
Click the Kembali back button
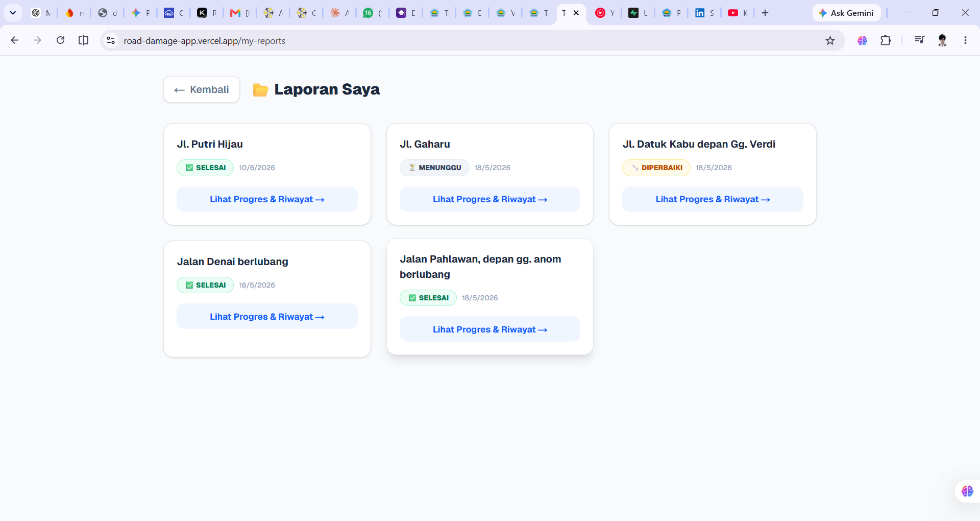pyautogui.click(x=202, y=89)
